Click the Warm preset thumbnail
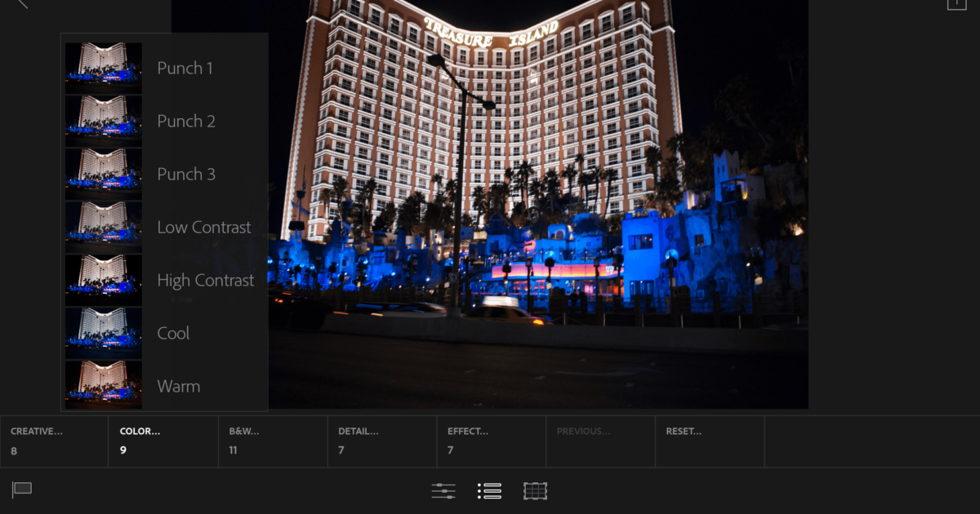Screen dimensions: 980x514 coord(104,385)
